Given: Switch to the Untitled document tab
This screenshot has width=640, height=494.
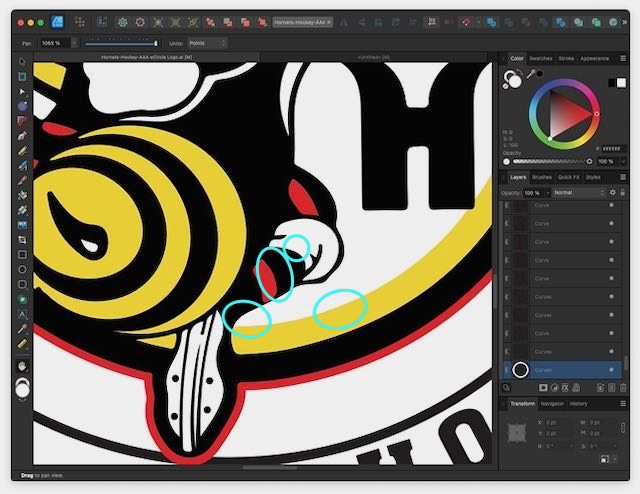Looking at the screenshot, I should tap(373, 58).
